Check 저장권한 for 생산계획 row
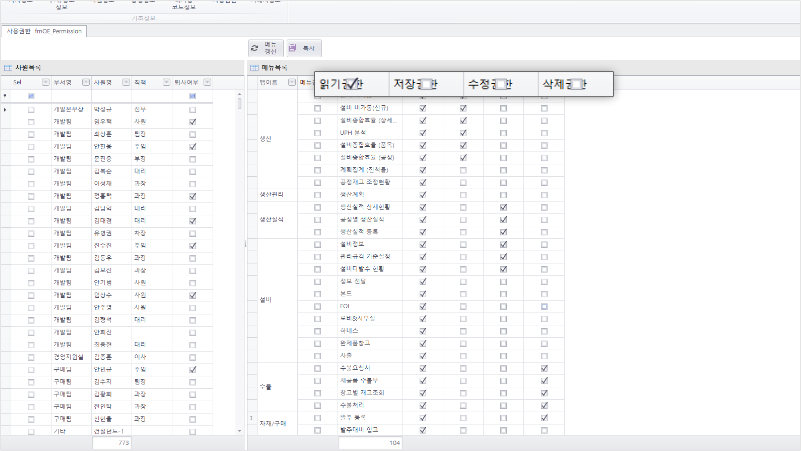Screen dimensions: 801x451 click(463, 195)
